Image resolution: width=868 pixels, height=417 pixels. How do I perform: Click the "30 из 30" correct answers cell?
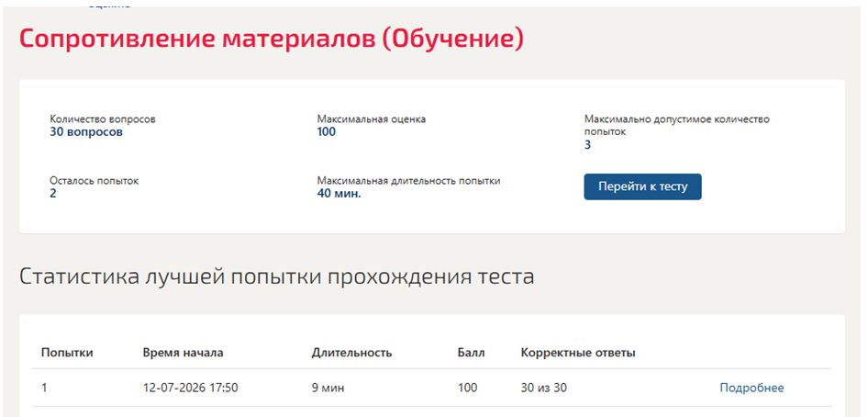coord(543,388)
